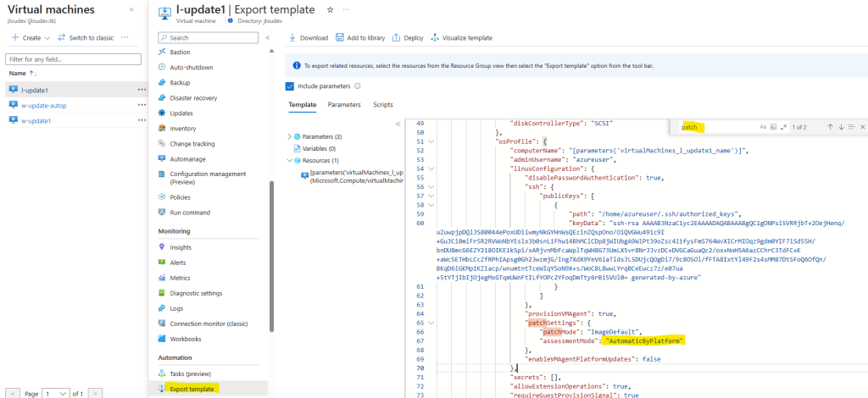The height and width of the screenshot is (398, 868).
Task: Toggle match case in find widget
Action: click(x=763, y=127)
